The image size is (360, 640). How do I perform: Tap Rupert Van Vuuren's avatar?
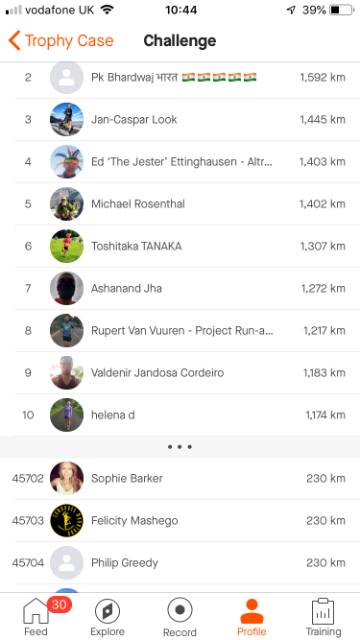[67, 330]
